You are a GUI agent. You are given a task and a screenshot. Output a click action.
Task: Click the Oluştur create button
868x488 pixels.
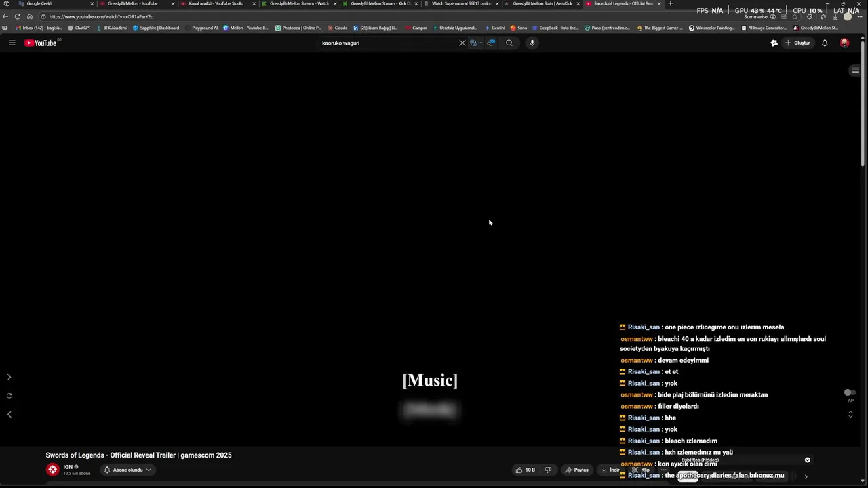pos(797,43)
